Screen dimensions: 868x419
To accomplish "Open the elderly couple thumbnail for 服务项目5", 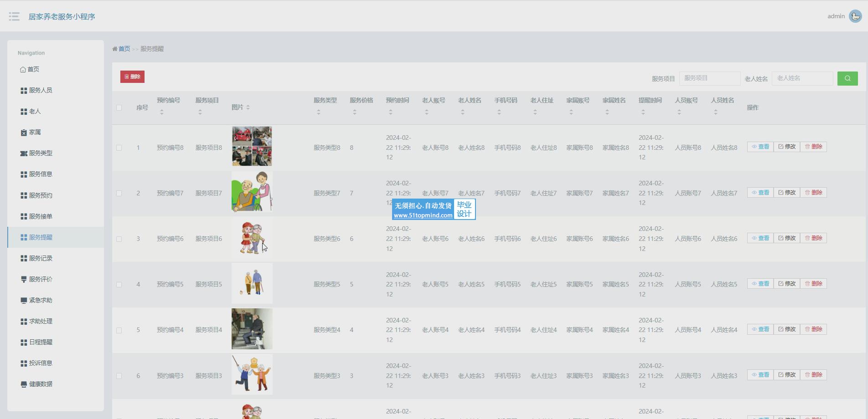I will pos(252,283).
